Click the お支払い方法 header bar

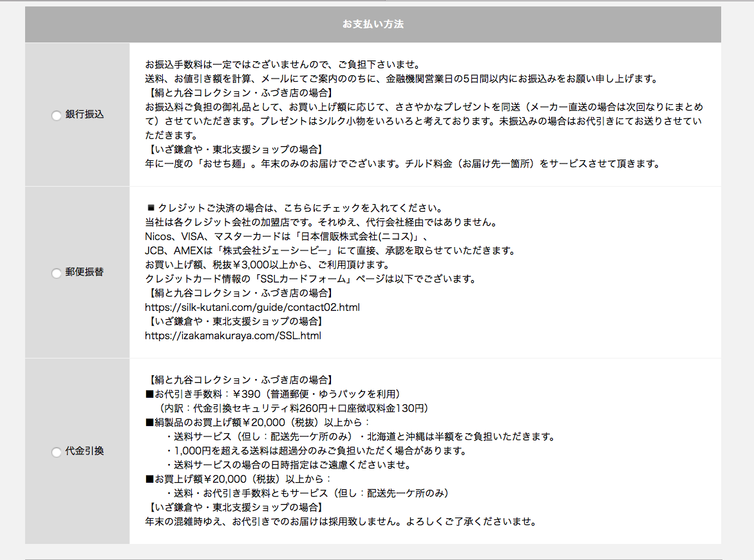click(373, 24)
